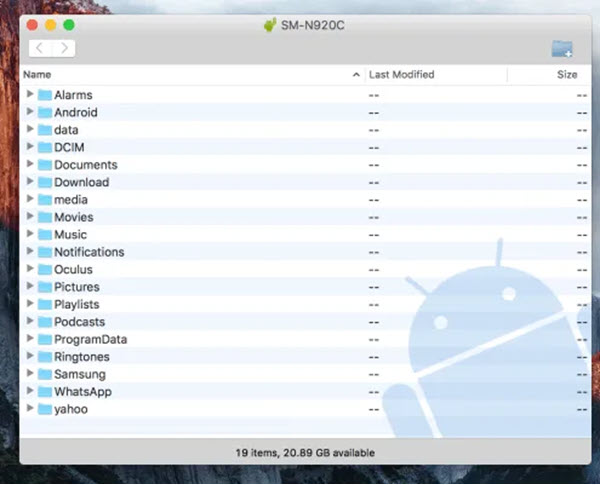Select the Ringtones folder icon
The width and height of the screenshot is (600, 485).
45,357
